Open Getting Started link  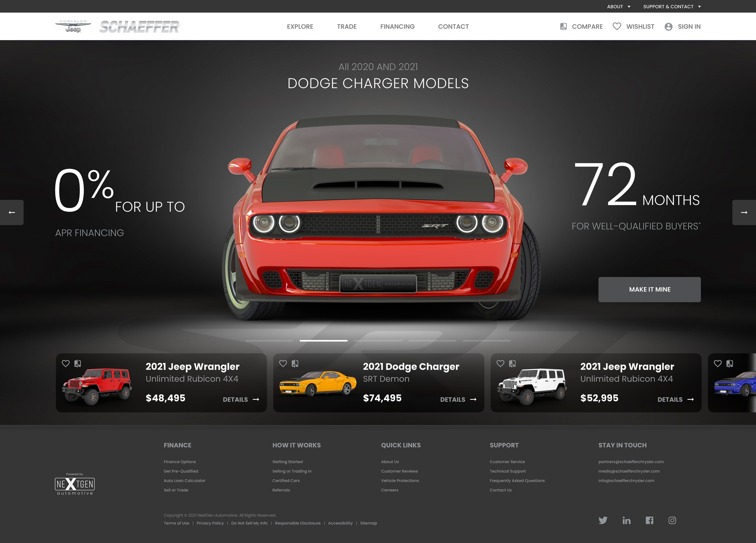coord(287,462)
